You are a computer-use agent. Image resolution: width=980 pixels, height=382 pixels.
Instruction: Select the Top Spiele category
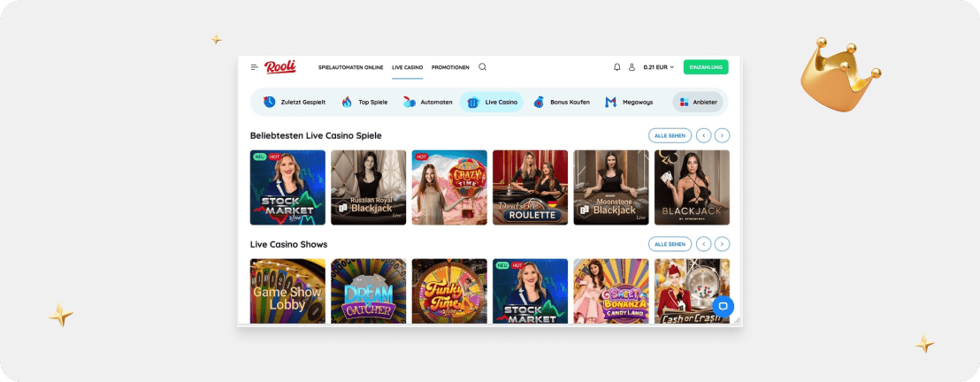coord(365,102)
